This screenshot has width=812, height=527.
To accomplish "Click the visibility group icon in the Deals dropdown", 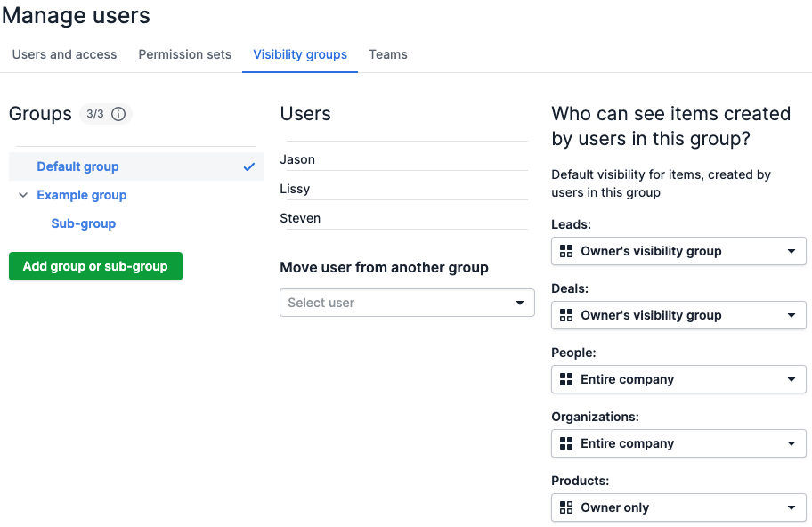I will 566,315.
